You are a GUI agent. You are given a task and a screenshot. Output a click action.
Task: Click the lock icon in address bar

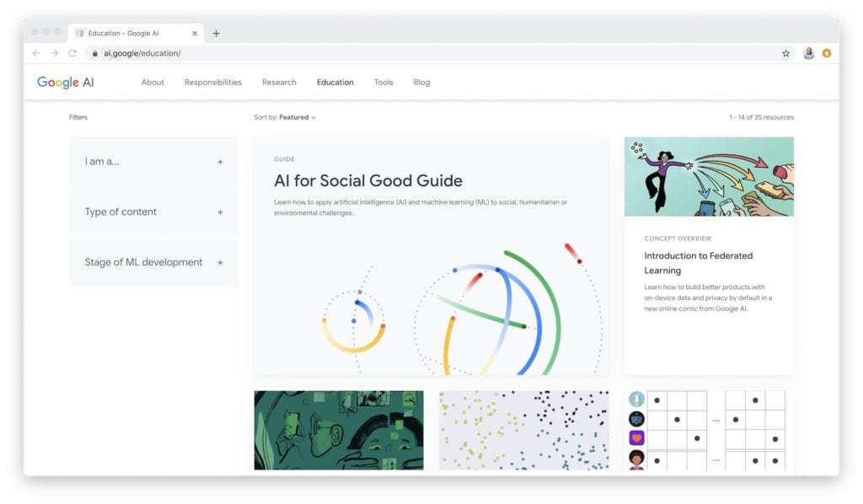[95, 53]
